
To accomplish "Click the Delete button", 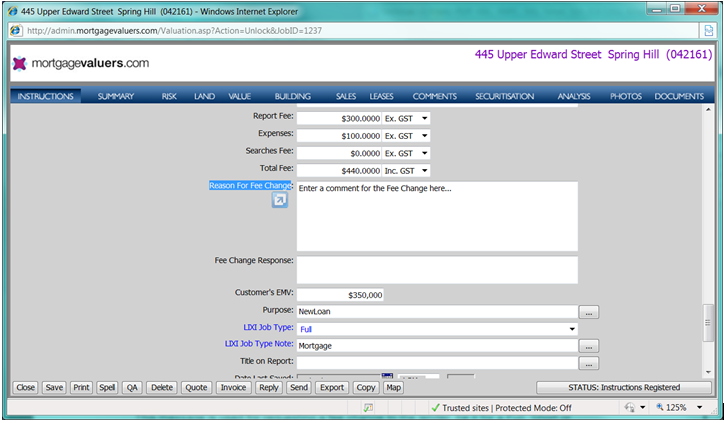I will point(162,387).
